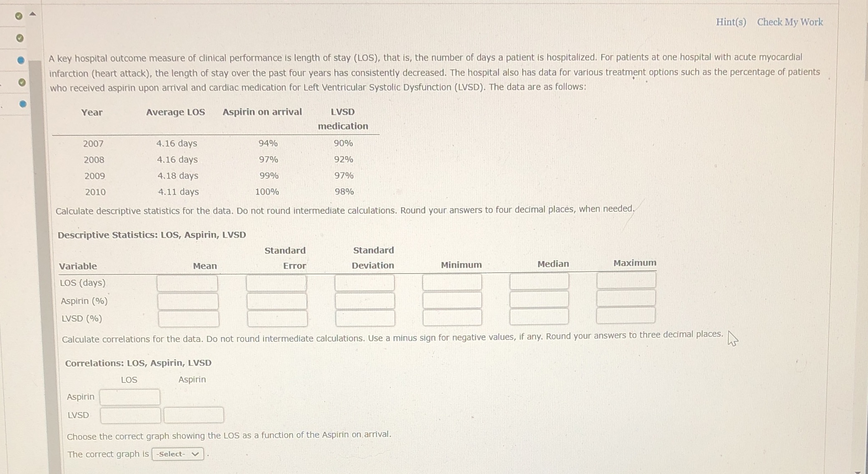Click the second green checkmark question indicator

pyautogui.click(x=19, y=38)
